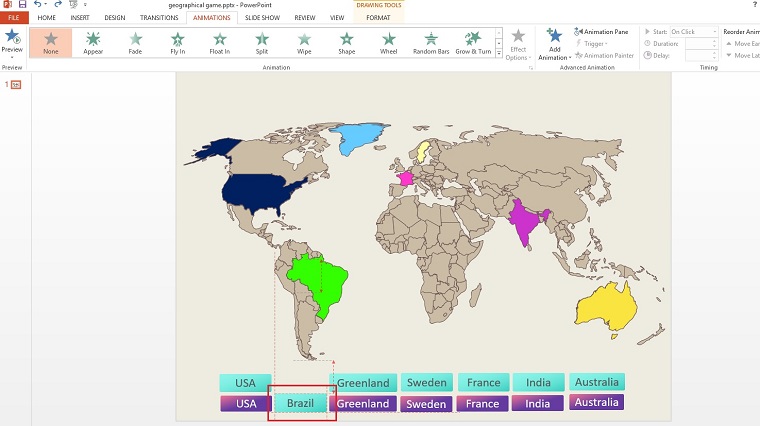Select the Appear animation effect
Viewport: 760px width, 426px height.
(x=93, y=43)
